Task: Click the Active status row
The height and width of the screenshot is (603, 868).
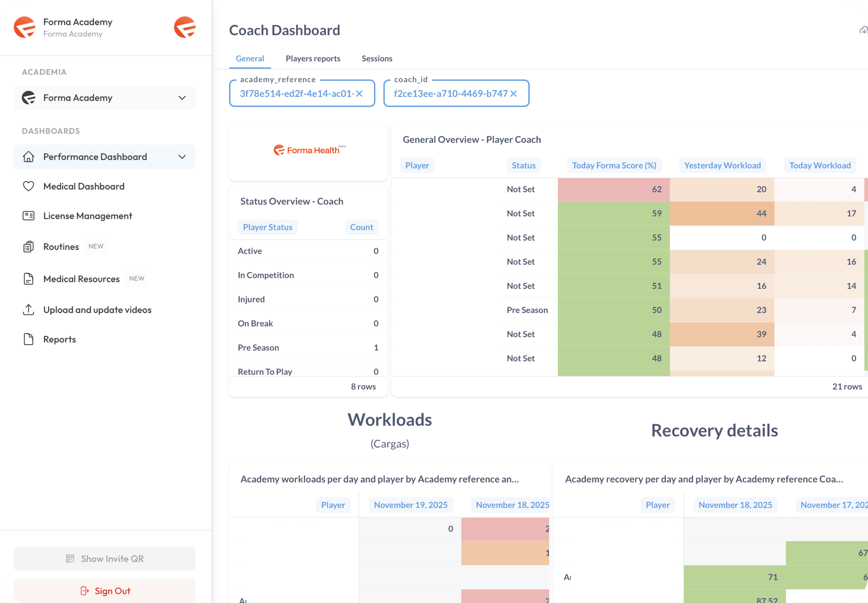Action: [308, 251]
